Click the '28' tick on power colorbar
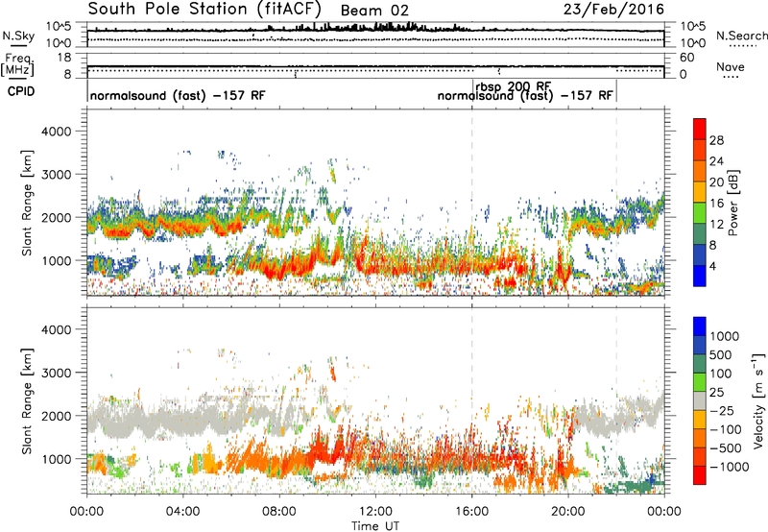The height and width of the screenshot is (532, 768). tap(716, 140)
